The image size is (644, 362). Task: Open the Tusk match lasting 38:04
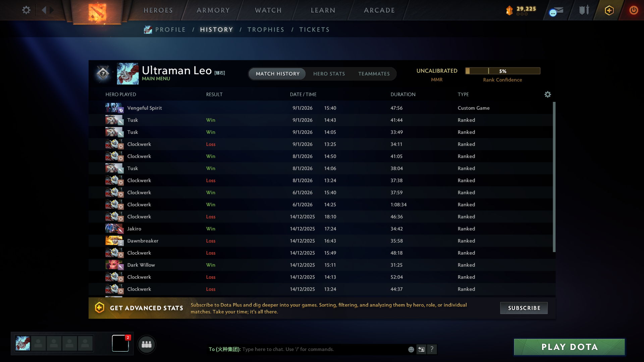pos(321,168)
